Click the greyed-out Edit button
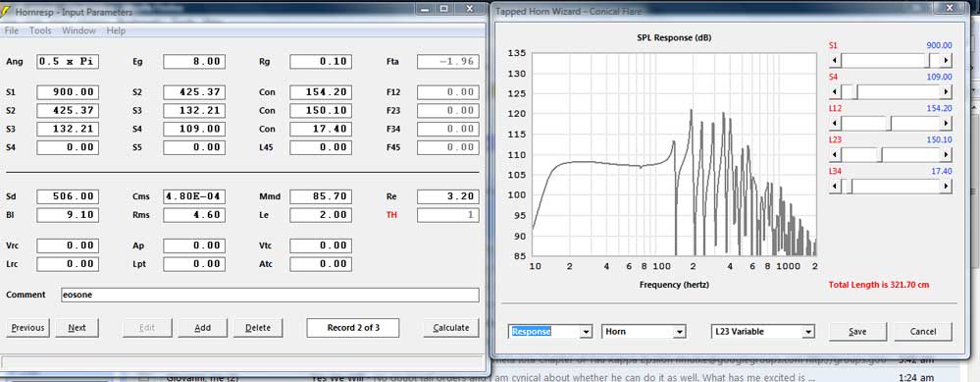The image size is (980, 382). tap(147, 328)
